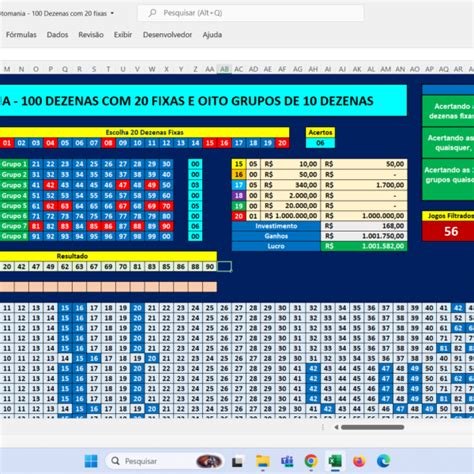Select the Lucro label cell
The width and height of the screenshot is (474, 474).
(x=276, y=246)
